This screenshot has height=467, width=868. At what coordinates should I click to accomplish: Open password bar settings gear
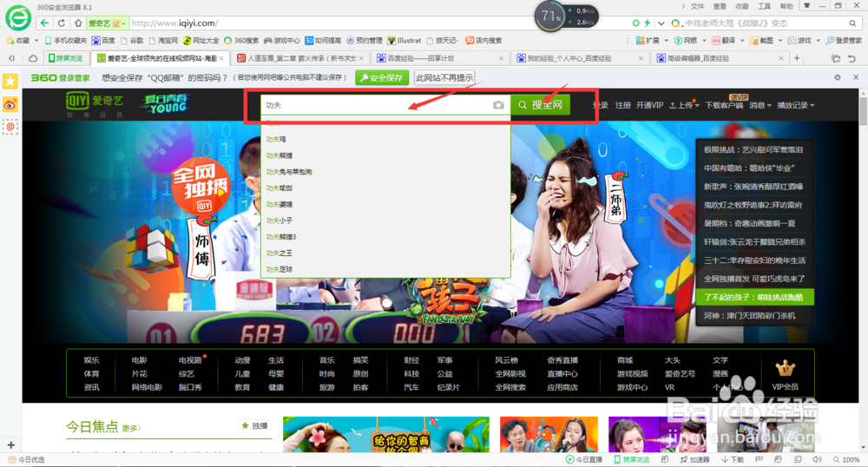coord(838,77)
